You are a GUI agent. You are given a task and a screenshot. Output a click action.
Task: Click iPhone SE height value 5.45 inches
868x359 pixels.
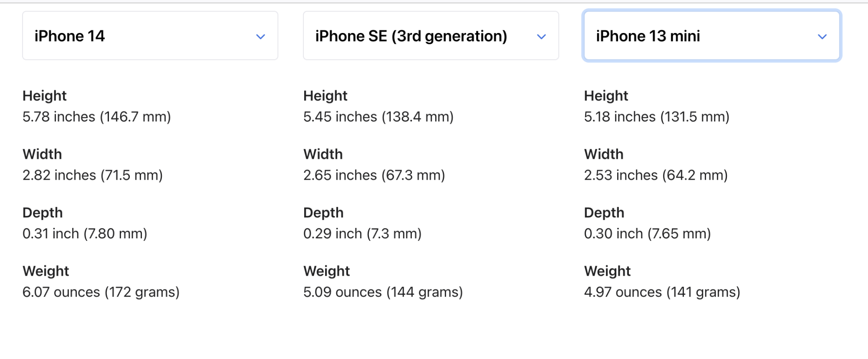click(378, 117)
